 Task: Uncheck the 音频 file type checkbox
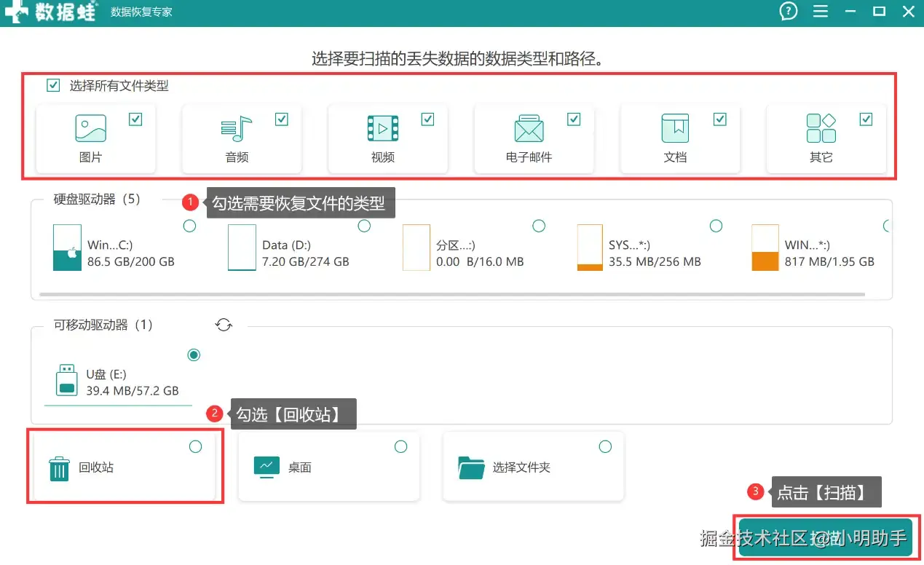(282, 119)
